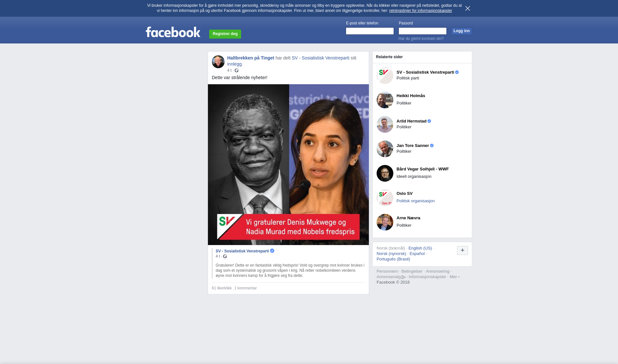The height and width of the screenshot is (364, 618).
Task: Expand the Mer footer dropdown
Action: click(454, 277)
